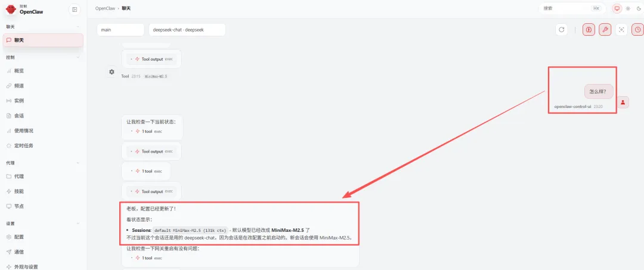
Task: Click the user avatar beside 怎么样?
Action: click(x=623, y=103)
